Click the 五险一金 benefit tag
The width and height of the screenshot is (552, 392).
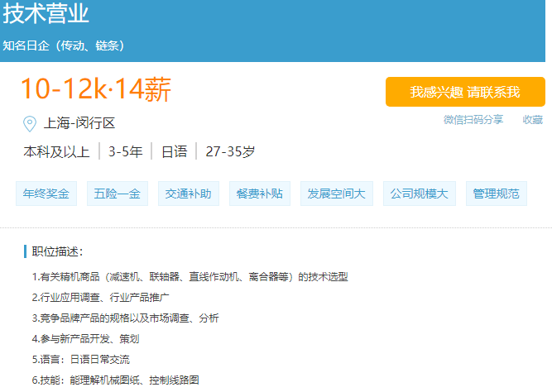(117, 194)
